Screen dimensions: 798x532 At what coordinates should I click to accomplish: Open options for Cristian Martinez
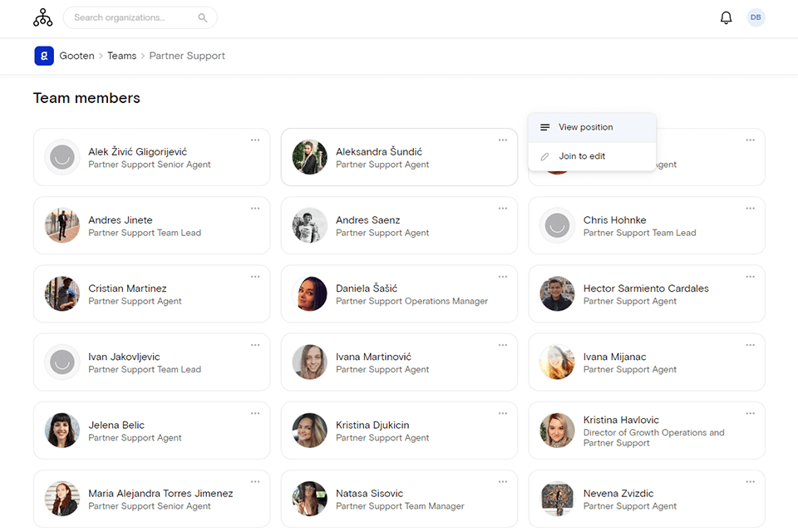(x=255, y=277)
